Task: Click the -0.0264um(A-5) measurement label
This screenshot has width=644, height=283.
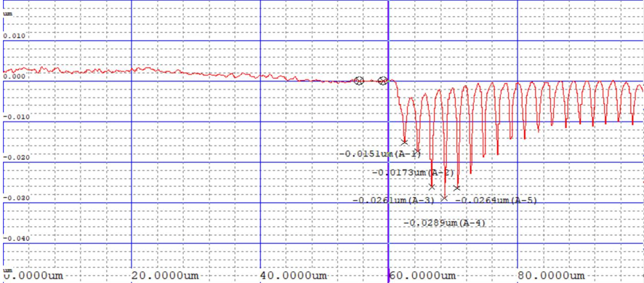Action: click(x=496, y=200)
